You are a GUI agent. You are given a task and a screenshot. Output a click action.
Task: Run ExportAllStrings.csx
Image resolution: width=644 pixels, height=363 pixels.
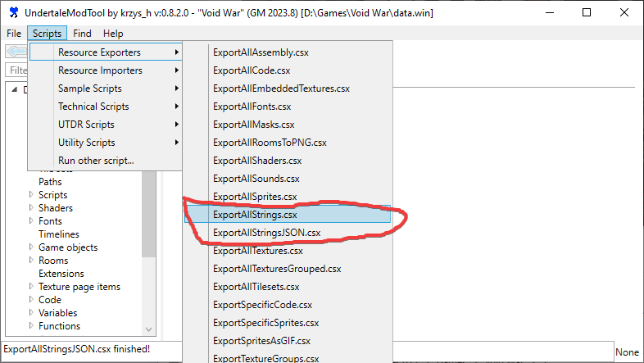(x=288, y=215)
